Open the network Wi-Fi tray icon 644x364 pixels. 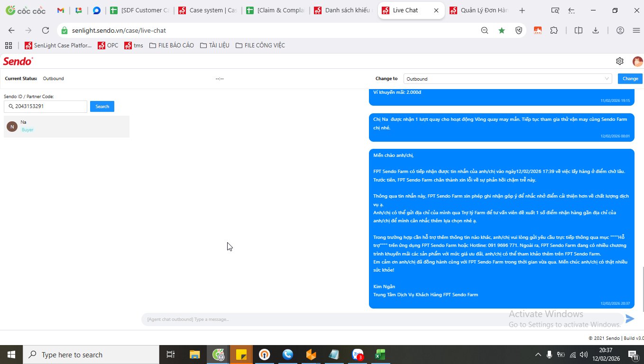click(x=572, y=355)
